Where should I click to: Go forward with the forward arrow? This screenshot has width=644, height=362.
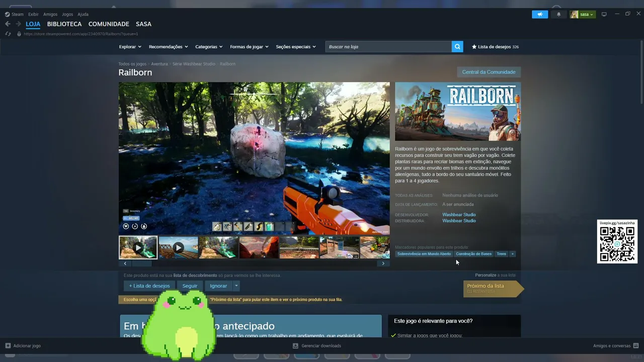[x=18, y=24]
